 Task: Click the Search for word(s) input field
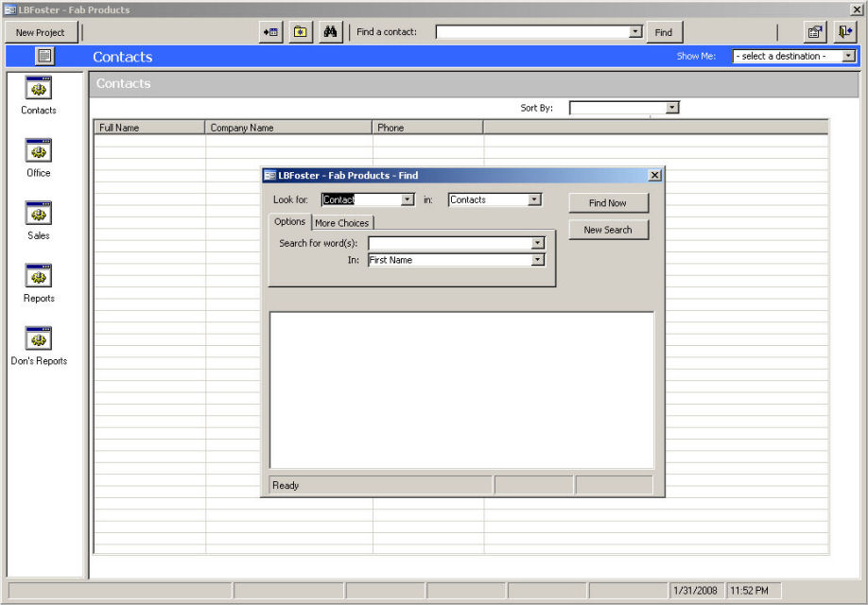pos(449,243)
